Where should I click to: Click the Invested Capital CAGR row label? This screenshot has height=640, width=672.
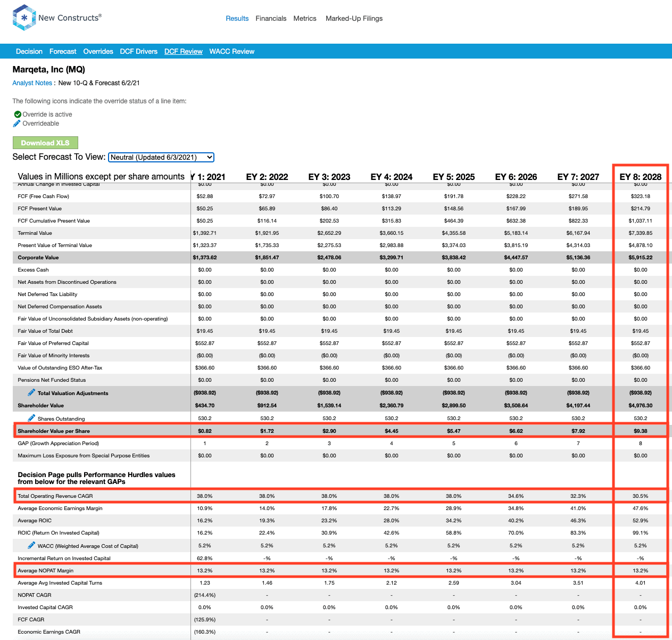tap(45, 607)
